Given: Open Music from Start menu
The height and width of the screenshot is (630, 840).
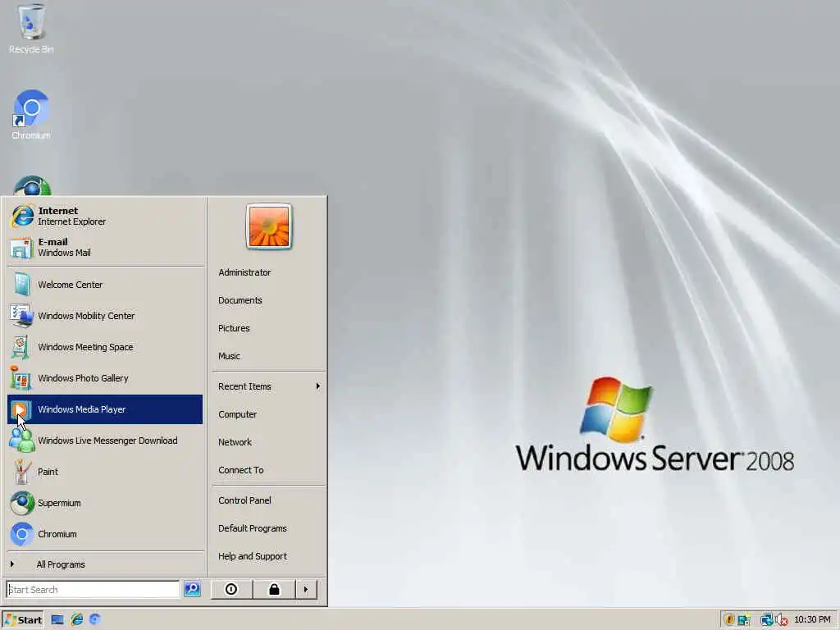Looking at the screenshot, I should [229, 356].
